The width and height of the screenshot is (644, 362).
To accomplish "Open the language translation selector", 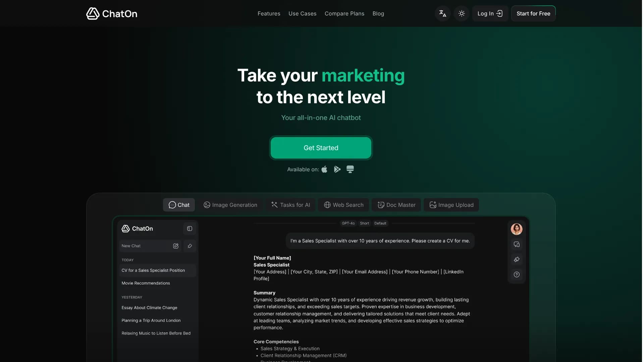I will tap(442, 13).
